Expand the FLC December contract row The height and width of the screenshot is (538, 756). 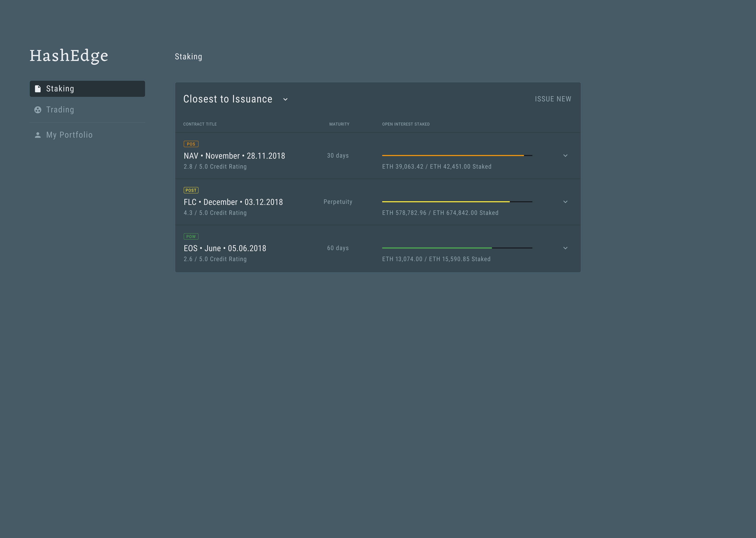pyautogui.click(x=565, y=202)
